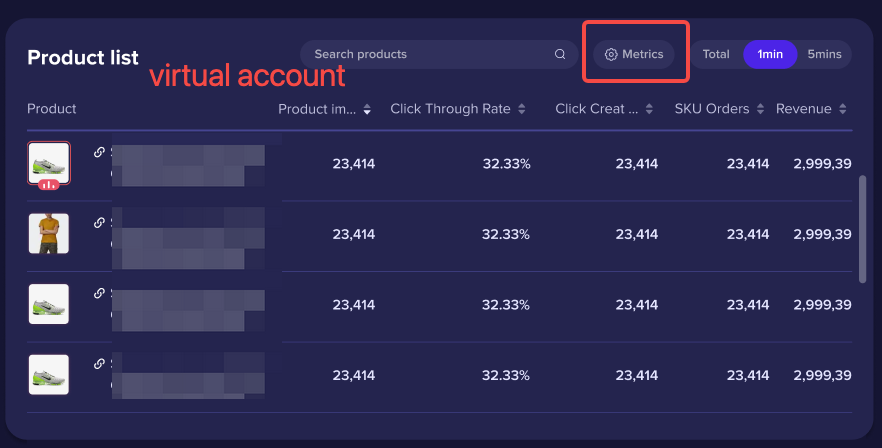
Task: Open the Metrics settings gear
Action: tap(611, 54)
